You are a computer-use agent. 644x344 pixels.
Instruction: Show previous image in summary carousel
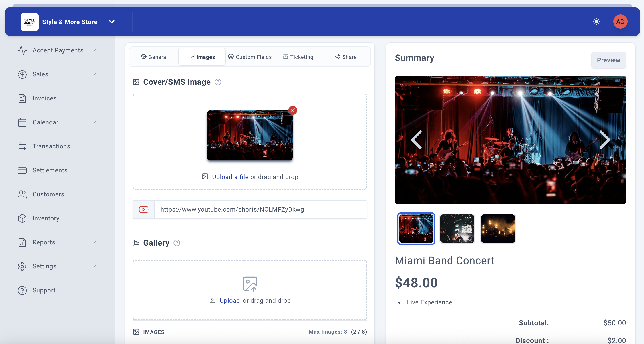click(417, 140)
